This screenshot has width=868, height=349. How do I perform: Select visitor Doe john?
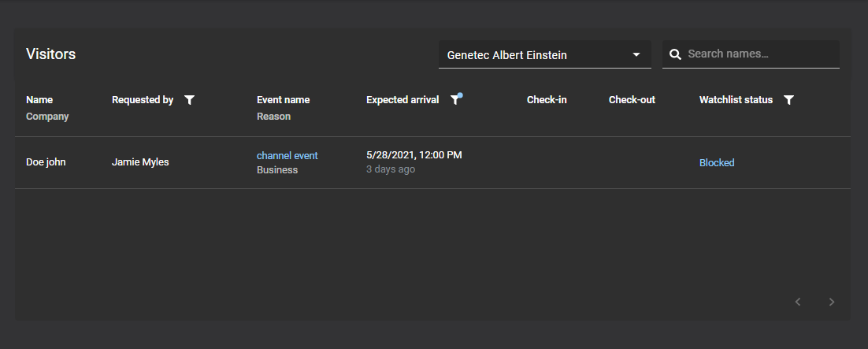coord(46,163)
